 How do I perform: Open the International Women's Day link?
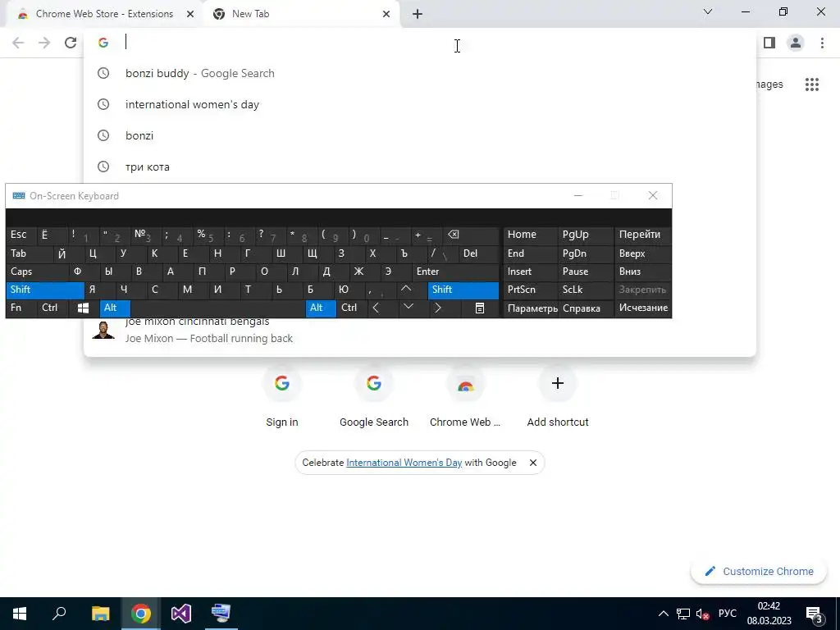(x=404, y=463)
